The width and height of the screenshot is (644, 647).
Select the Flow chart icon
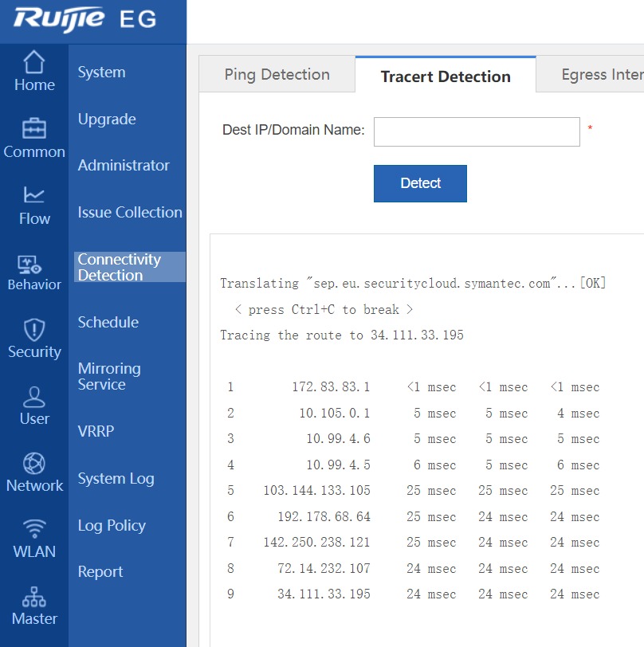(x=33, y=195)
